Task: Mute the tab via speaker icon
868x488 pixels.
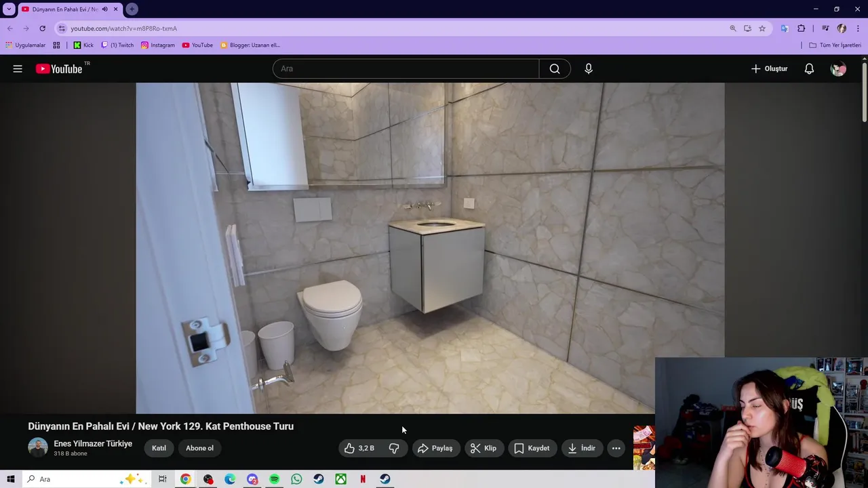Action: tap(104, 9)
